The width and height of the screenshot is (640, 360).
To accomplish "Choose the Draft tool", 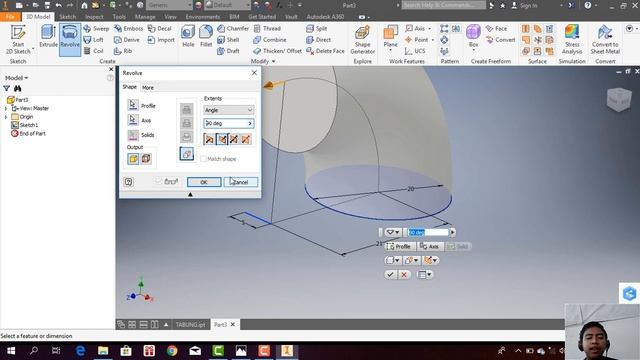I will [228, 51].
